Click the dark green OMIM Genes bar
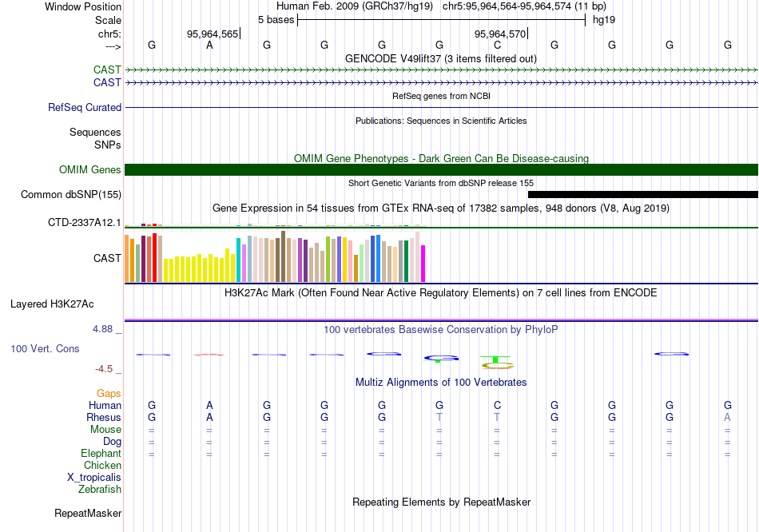The image size is (759, 532). 441,170
